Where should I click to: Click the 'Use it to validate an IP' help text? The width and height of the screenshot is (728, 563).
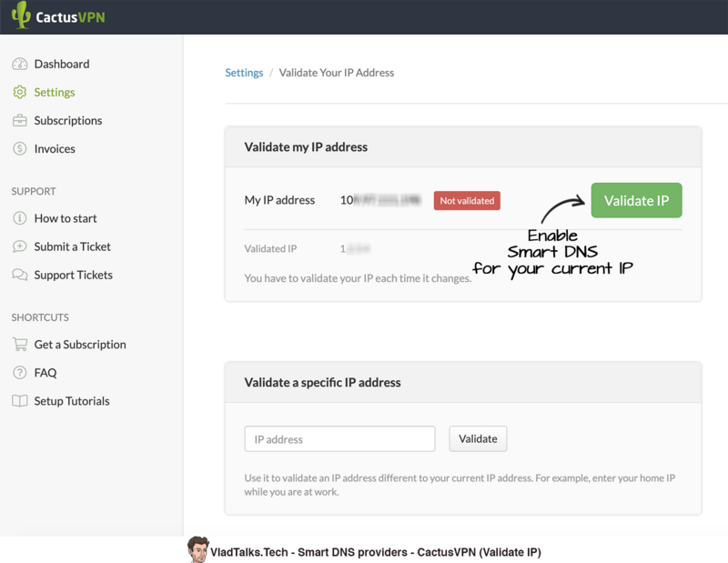(460, 485)
